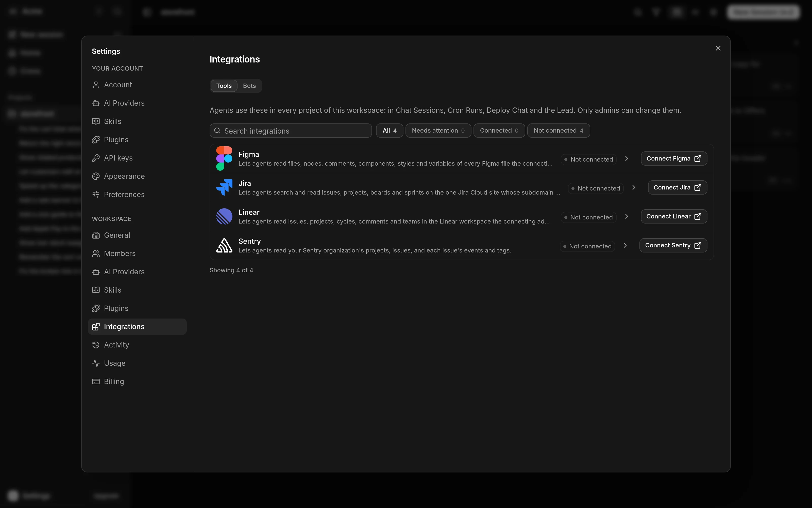Image resolution: width=812 pixels, height=508 pixels.
Task: Filter by Not connected integrations
Action: (558, 131)
